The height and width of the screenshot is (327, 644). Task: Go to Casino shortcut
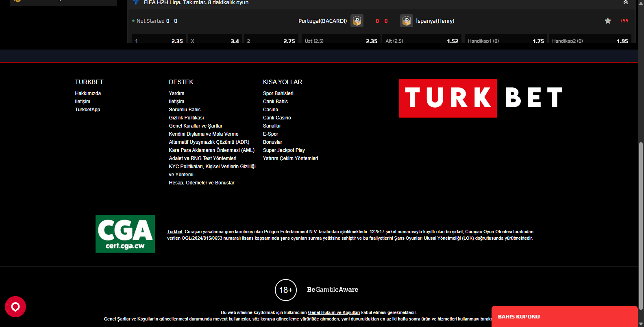[270, 110]
